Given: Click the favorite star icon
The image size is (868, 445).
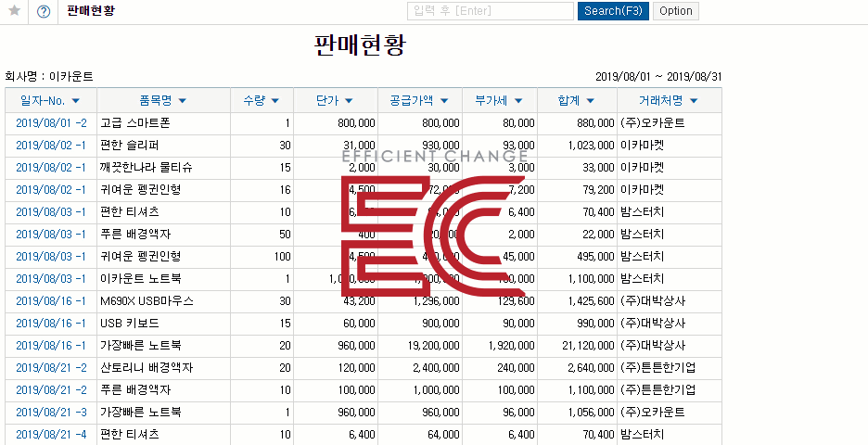Looking at the screenshot, I should (15, 10).
